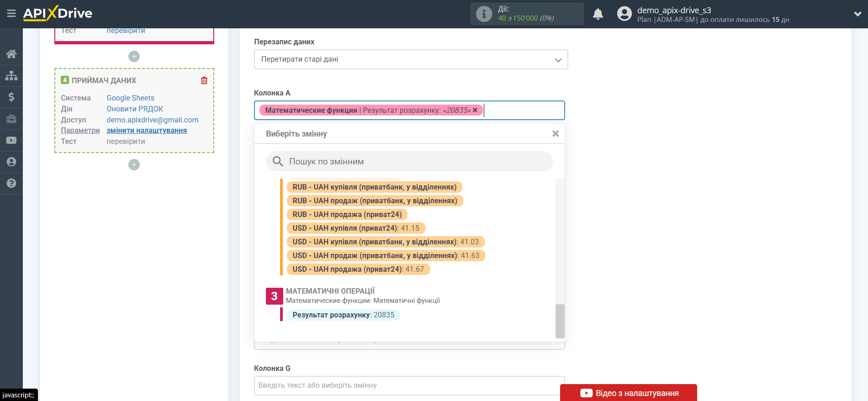
Task: Add a step with plus above ПРИЙМАЧ ДАНИХ
Action: (134, 56)
